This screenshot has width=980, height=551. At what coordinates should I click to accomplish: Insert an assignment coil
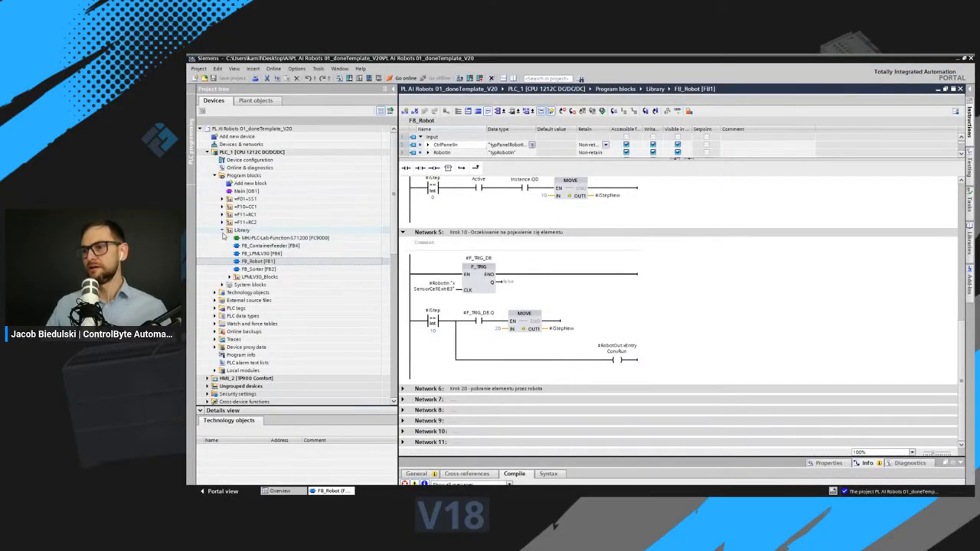coord(433,168)
